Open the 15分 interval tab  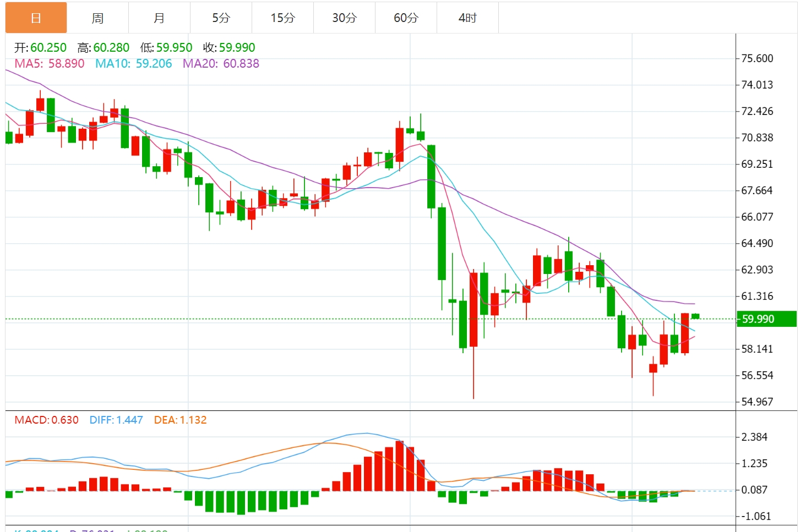click(x=283, y=18)
